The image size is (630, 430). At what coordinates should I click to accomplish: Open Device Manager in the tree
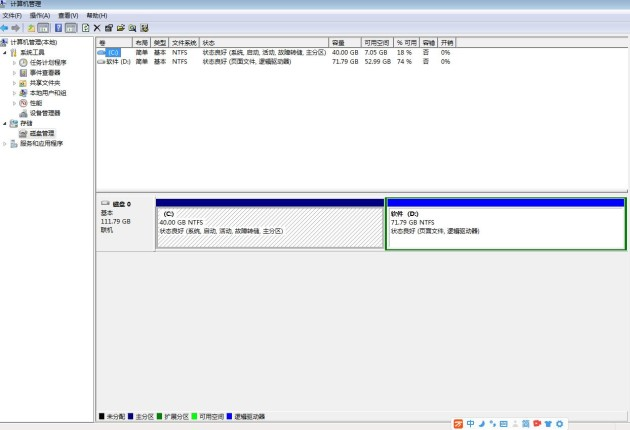point(45,113)
